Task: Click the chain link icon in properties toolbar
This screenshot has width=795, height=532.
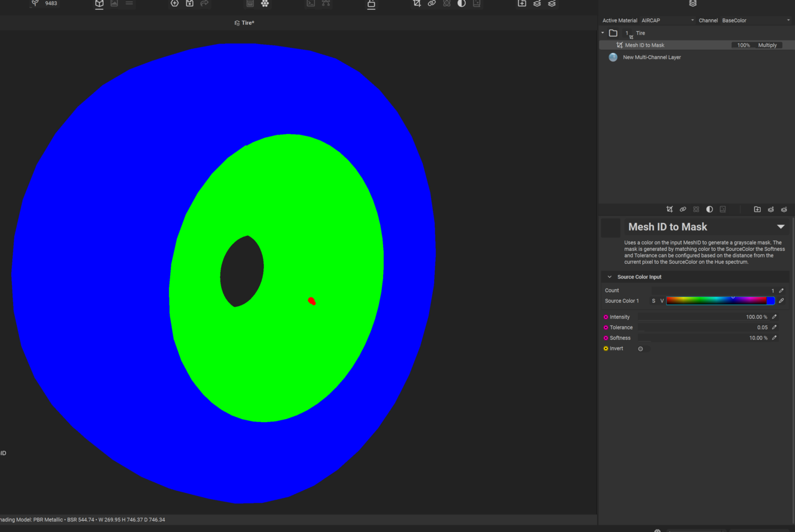Action: (x=683, y=210)
